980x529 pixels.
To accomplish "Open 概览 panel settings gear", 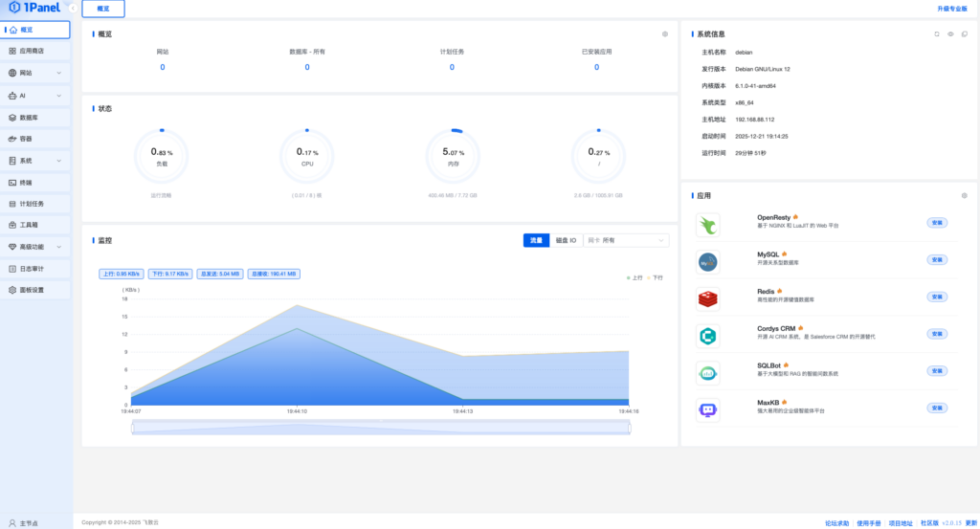I will [665, 33].
